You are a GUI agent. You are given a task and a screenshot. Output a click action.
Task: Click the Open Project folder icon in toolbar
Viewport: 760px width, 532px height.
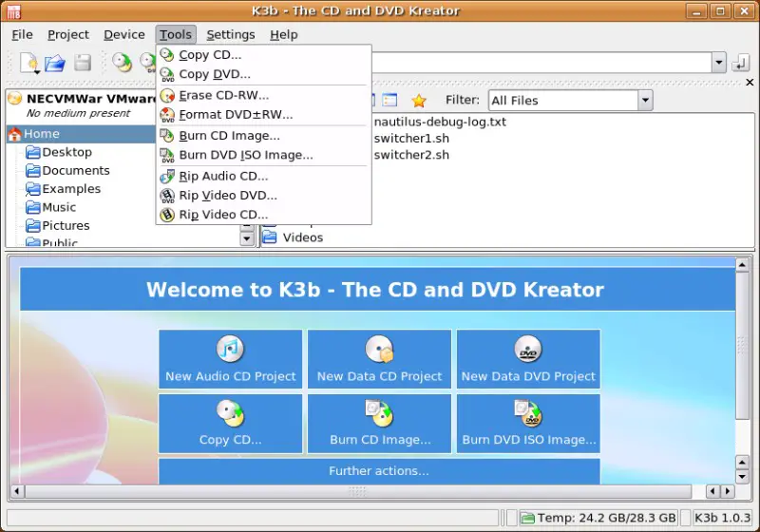[55, 63]
